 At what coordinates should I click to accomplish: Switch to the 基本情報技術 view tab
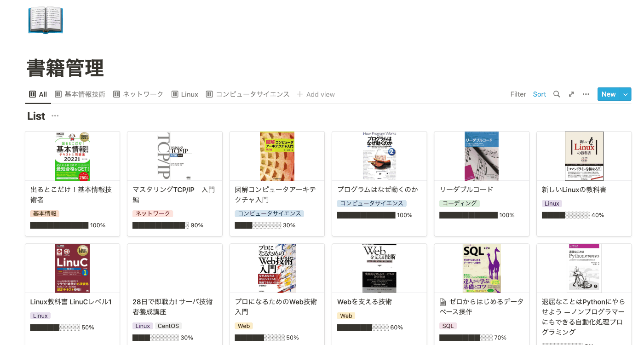coord(80,94)
